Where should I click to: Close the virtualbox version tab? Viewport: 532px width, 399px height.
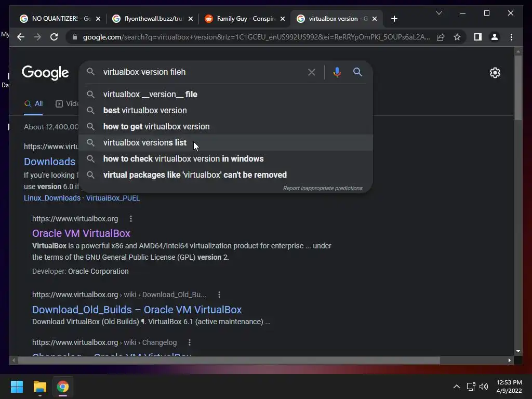click(375, 19)
